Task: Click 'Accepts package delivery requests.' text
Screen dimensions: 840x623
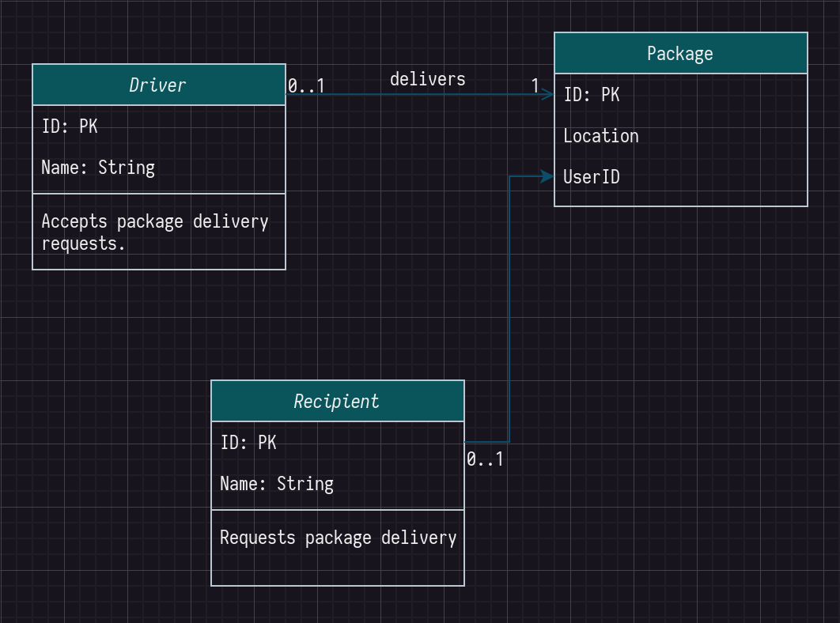Action: 155,232
